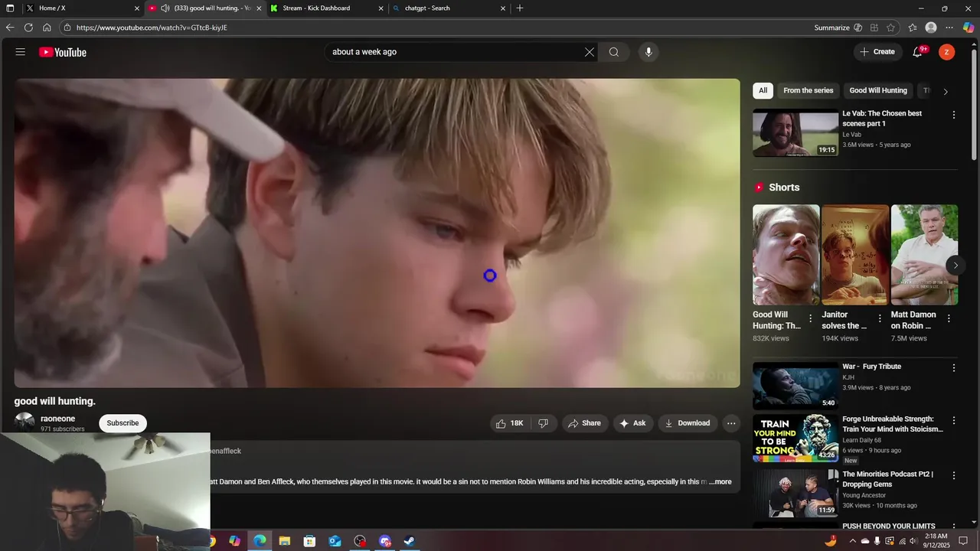980x551 pixels.
Task: Open the YouTube hamburger guide menu
Action: click(21, 52)
